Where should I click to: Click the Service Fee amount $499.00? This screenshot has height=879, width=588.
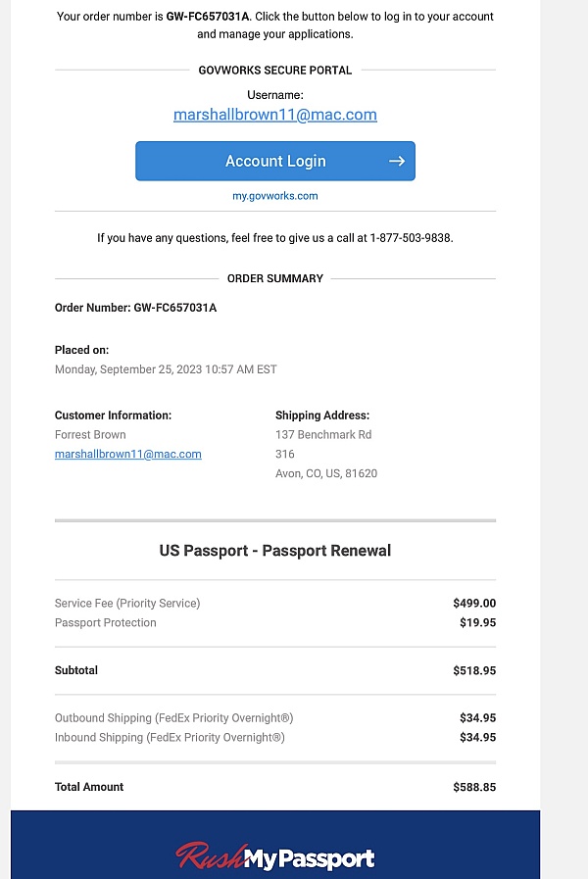[474, 604]
